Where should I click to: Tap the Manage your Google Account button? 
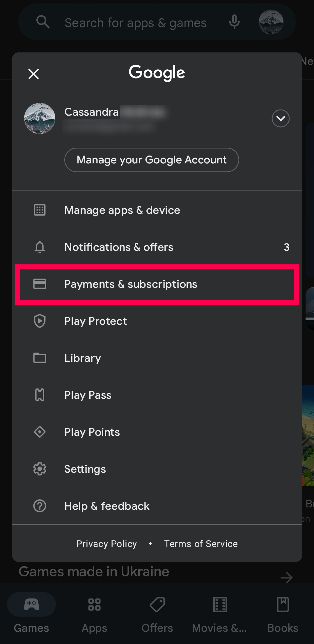pos(151,160)
